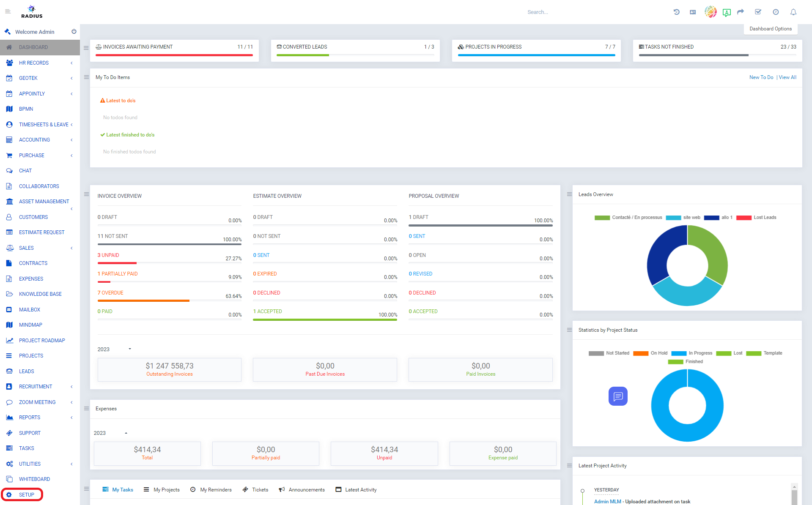
Task: Open the timesheet history icon in header
Action: pos(677,12)
